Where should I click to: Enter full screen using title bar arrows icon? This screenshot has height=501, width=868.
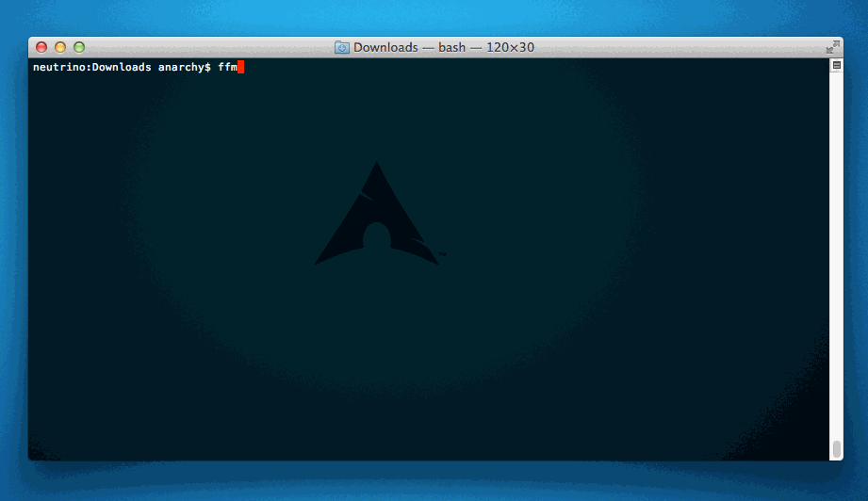(832, 47)
